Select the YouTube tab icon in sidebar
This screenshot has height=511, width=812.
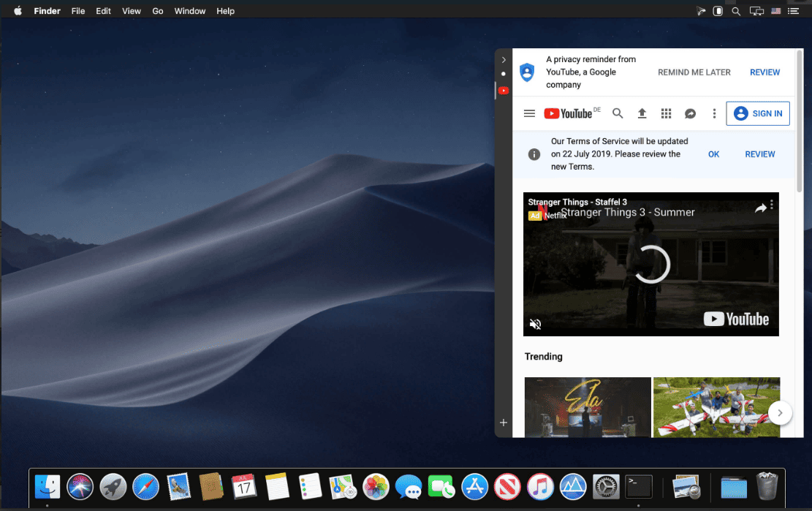[504, 91]
